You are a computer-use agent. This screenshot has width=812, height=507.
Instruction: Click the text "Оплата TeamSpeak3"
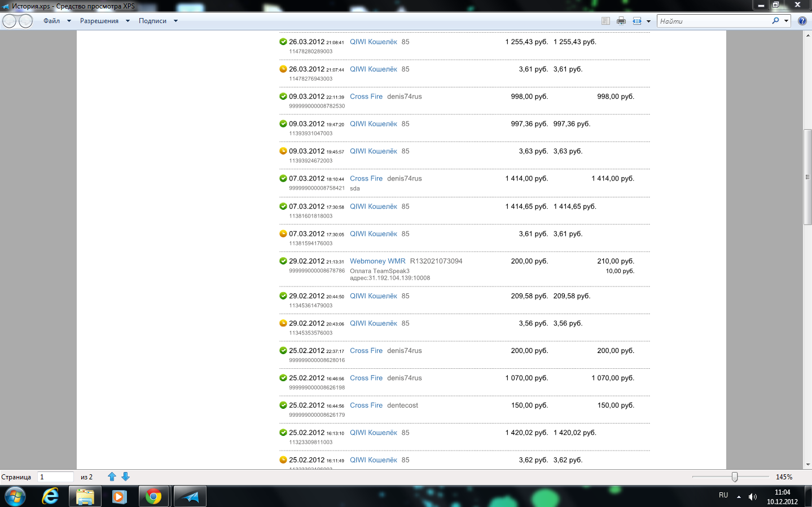pos(380,271)
